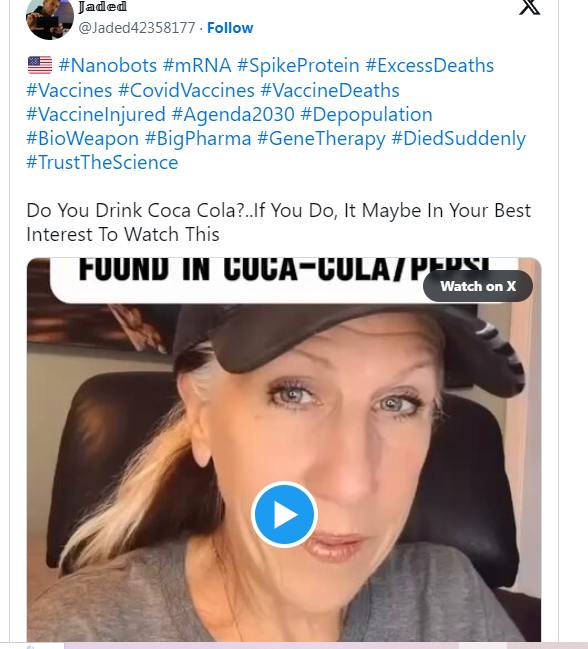
Task: Open the @Jaded42358177 handle link
Action: point(137,28)
